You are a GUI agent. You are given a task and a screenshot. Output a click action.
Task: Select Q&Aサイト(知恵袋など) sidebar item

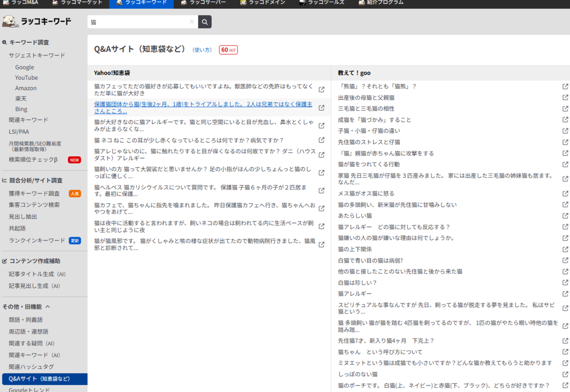coord(45,379)
